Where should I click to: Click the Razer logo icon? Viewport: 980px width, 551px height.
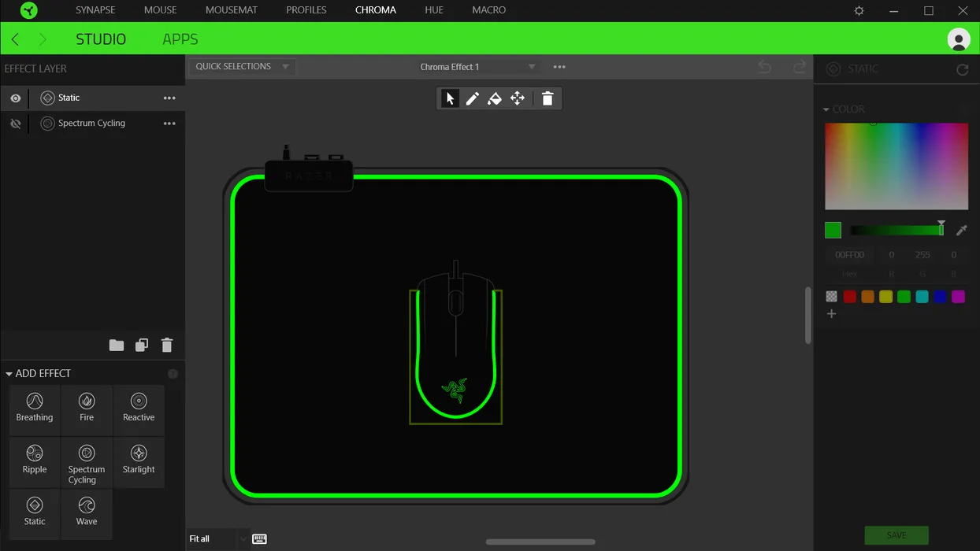28,11
